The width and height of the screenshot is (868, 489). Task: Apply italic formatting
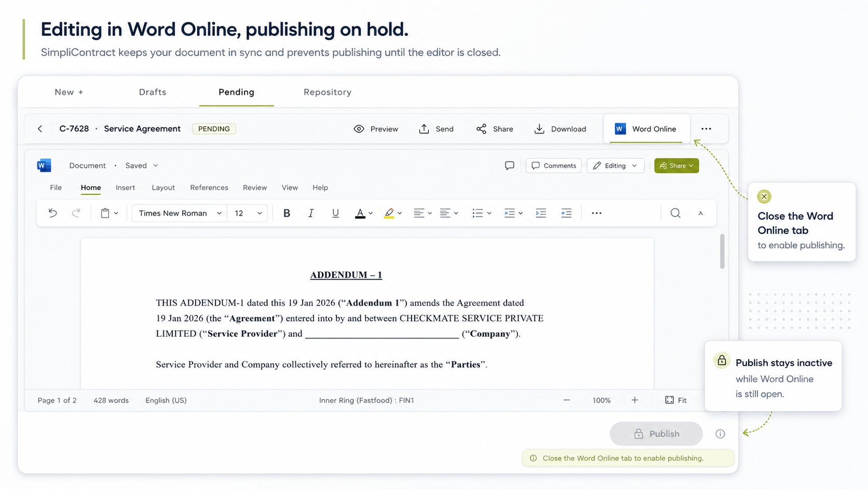click(x=311, y=213)
